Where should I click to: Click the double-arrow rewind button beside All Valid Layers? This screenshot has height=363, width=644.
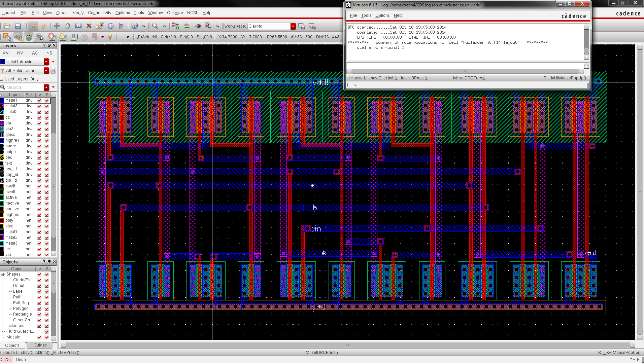tap(53, 71)
